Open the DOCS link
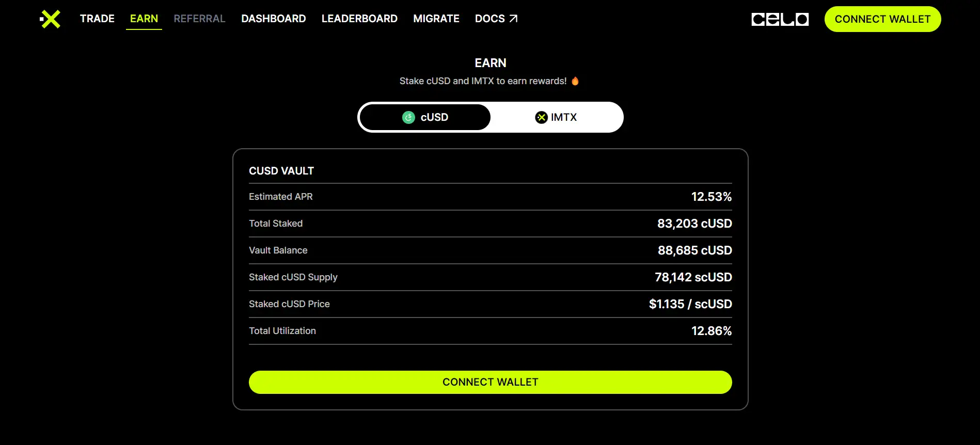 click(x=490, y=19)
